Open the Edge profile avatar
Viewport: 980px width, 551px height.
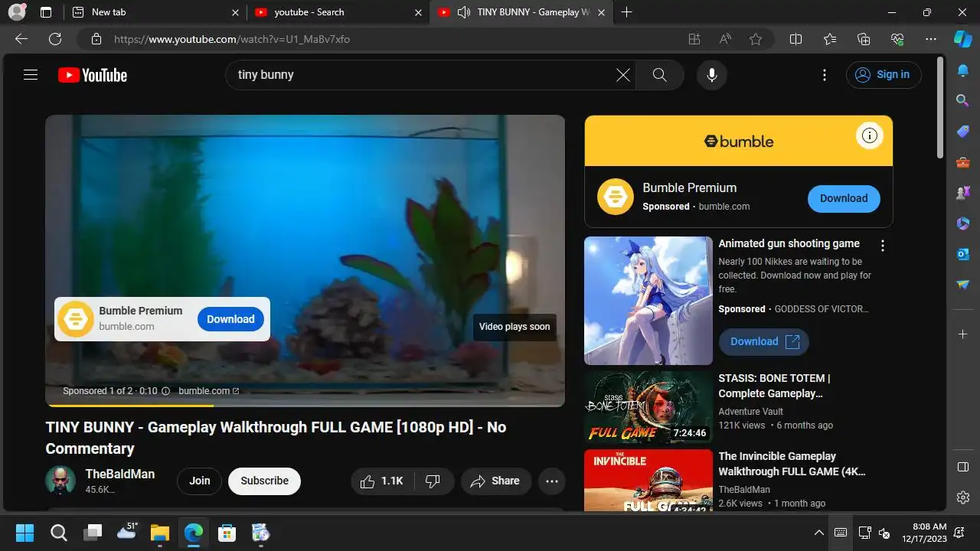pyautogui.click(x=17, y=12)
